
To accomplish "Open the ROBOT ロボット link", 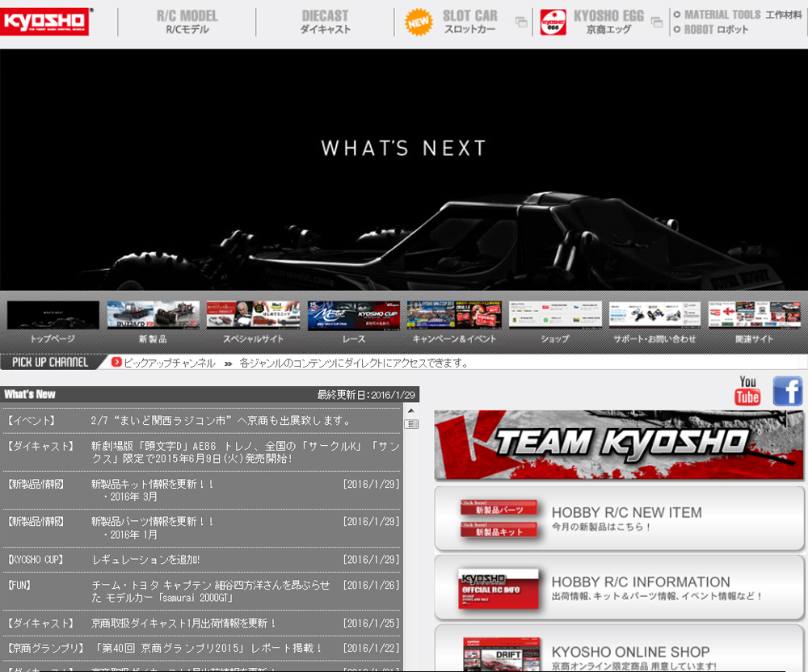I will (x=710, y=29).
